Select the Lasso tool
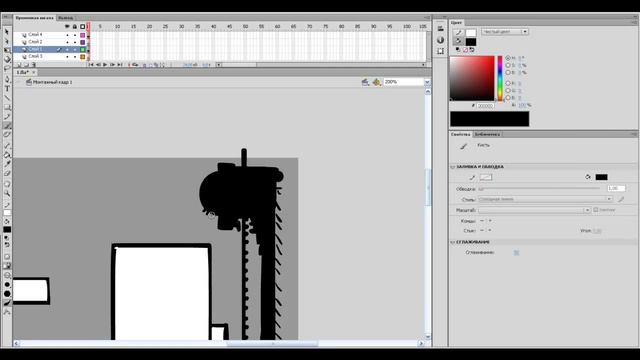This screenshot has height=360, width=640. tap(7, 69)
